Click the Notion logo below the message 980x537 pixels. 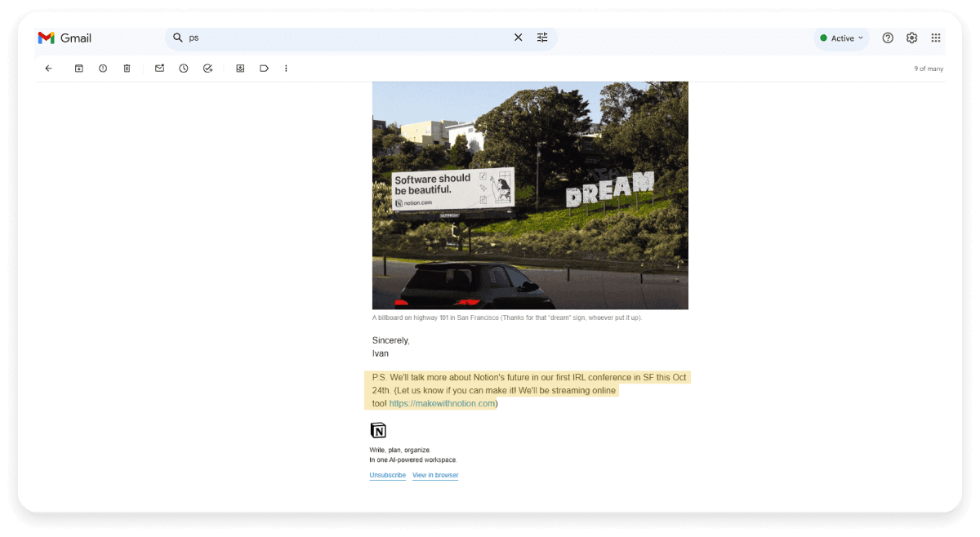[378, 430]
